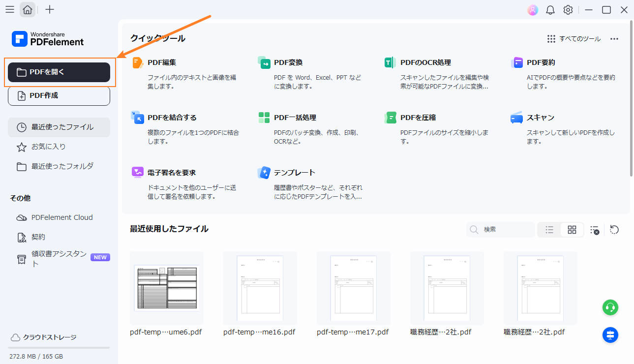Switch recent files to list view

tap(549, 230)
